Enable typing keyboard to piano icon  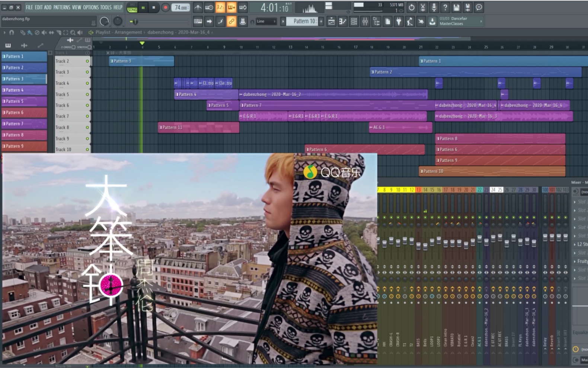(x=198, y=21)
